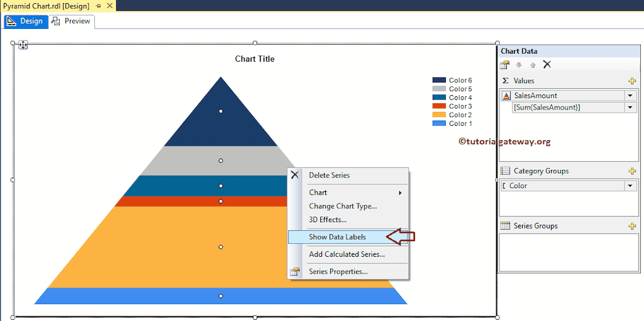Click the Color 3 legend swatch
This screenshot has height=321, width=644.
(x=439, y=106)
